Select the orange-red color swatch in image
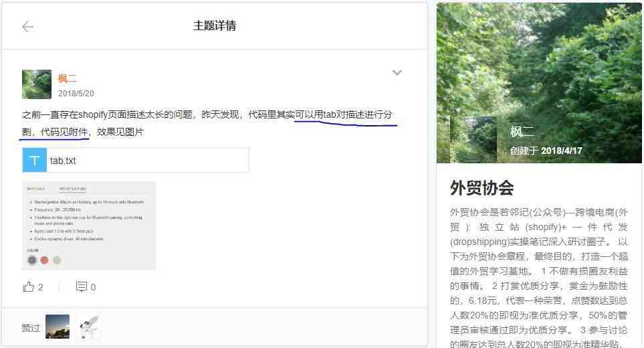Image resolution: width=644 pixels, height=348 pixels. coord(44,260)
